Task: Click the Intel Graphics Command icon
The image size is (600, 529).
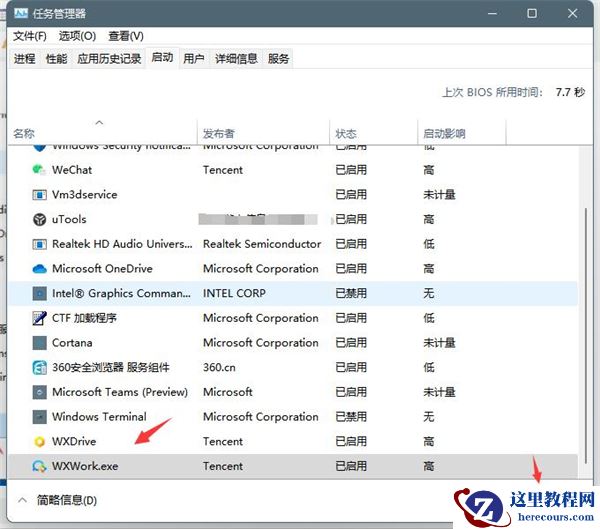Action: 39,294
